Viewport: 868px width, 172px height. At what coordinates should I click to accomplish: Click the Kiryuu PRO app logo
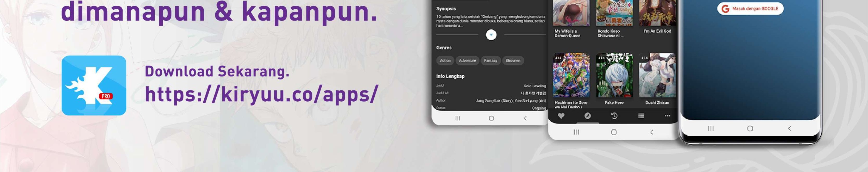click(94, 85)
